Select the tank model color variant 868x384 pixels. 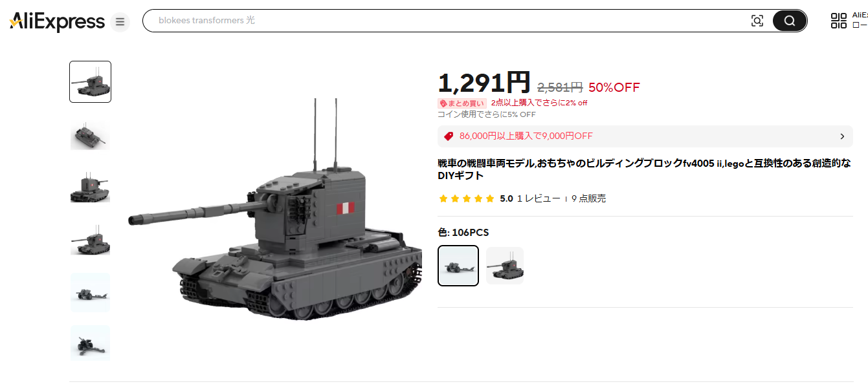[505, 266]
